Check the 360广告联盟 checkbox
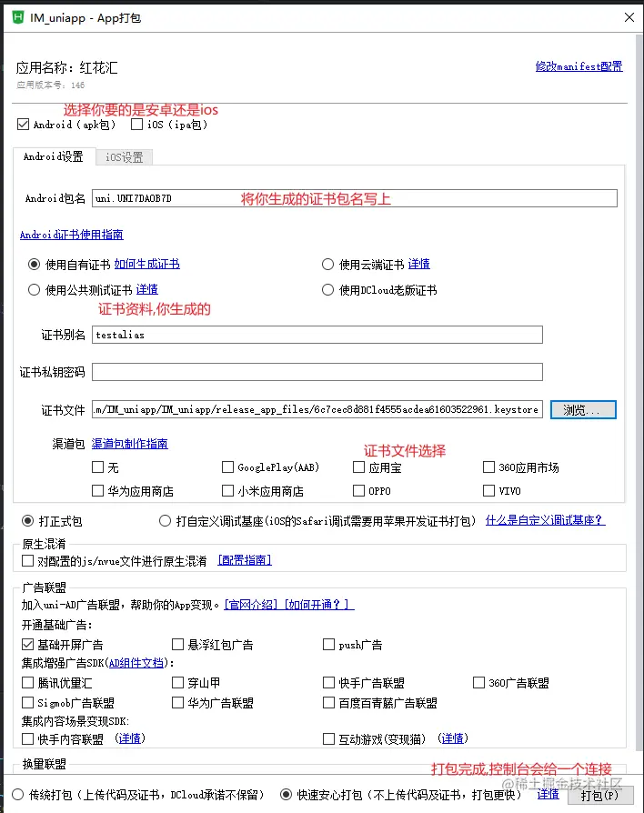 [x=479, y=683]
